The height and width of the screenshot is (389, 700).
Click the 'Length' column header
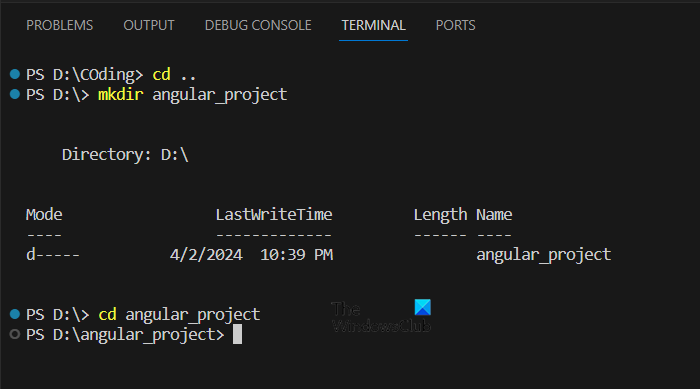(x=440, y=215)
